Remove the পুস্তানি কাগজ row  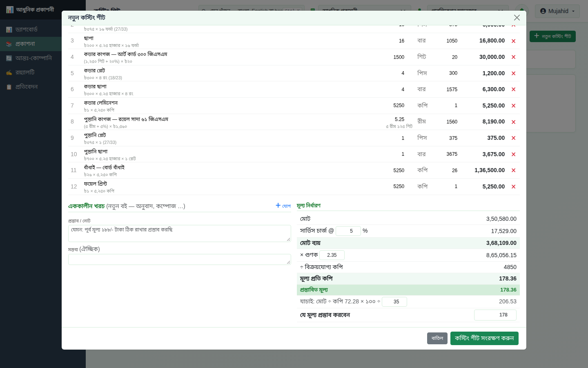pyautogui.click(x=513, y=122)
